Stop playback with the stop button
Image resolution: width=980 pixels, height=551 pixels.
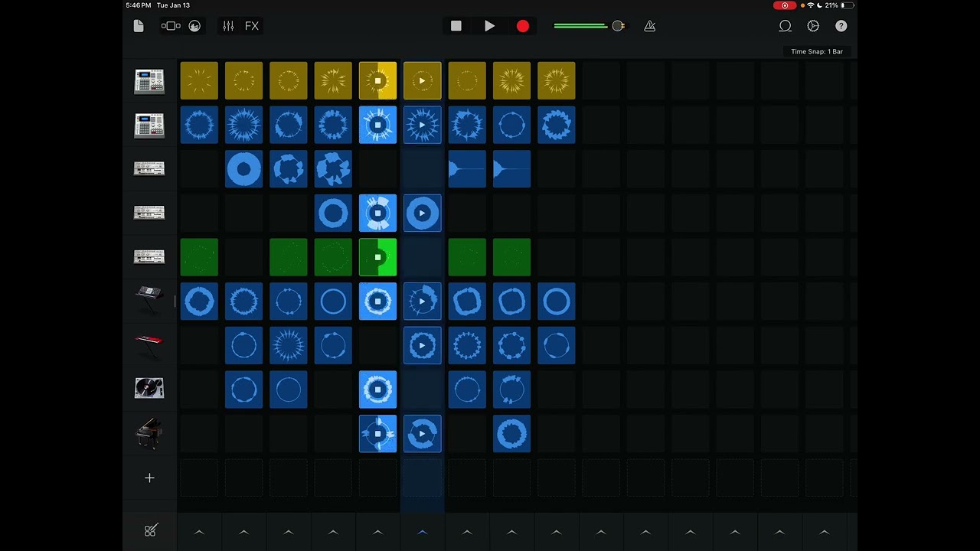tap(456, 26)
